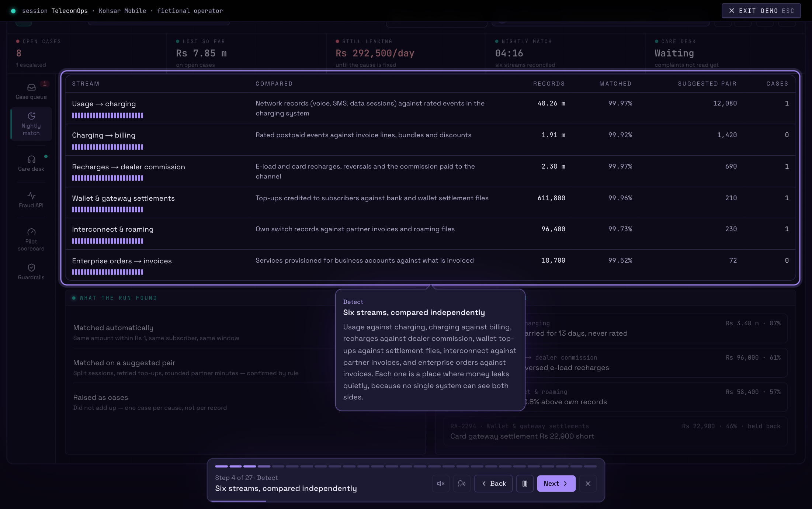The width and height of the screenshot is (812, 509).
Task: Close the tour control bar
Action: (588, 484)
